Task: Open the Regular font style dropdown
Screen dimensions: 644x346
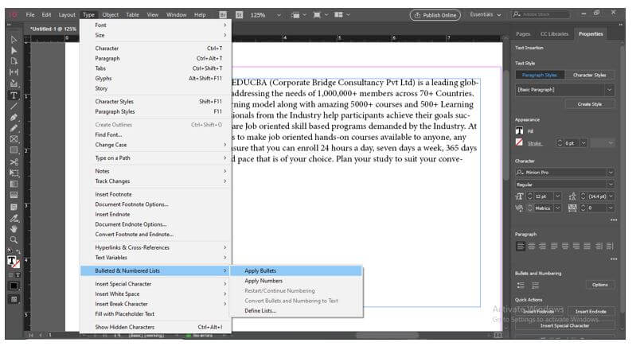Action: pos(611,185)
